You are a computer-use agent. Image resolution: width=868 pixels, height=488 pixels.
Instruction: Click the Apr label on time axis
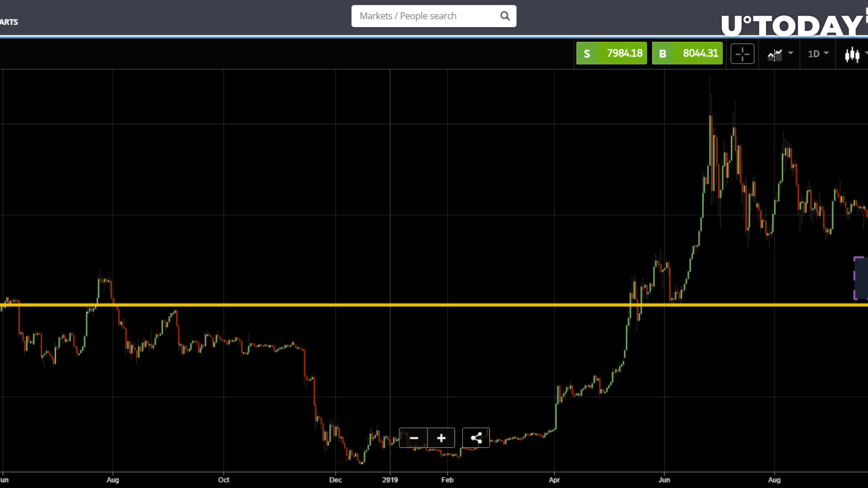[x=554, y=480]
